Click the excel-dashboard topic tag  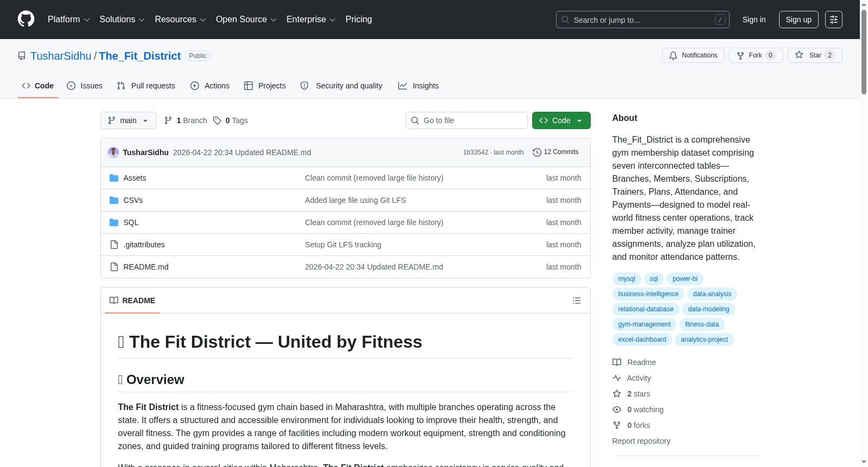(x=642, y=340)
